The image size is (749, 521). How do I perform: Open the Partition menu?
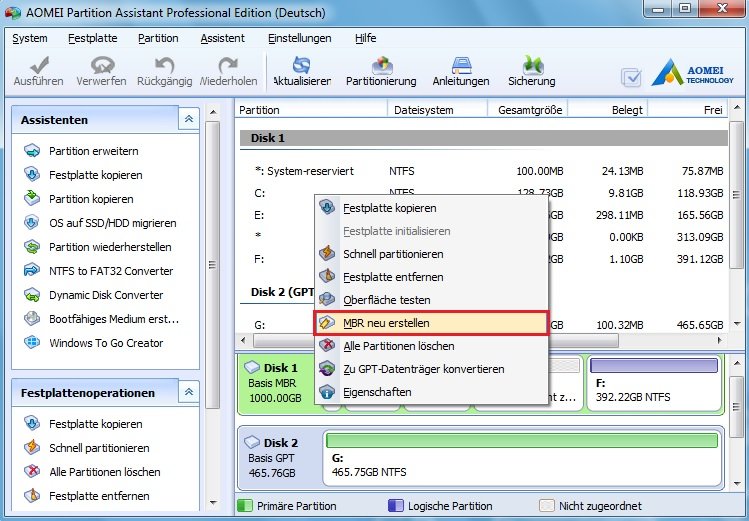(158, 38)
